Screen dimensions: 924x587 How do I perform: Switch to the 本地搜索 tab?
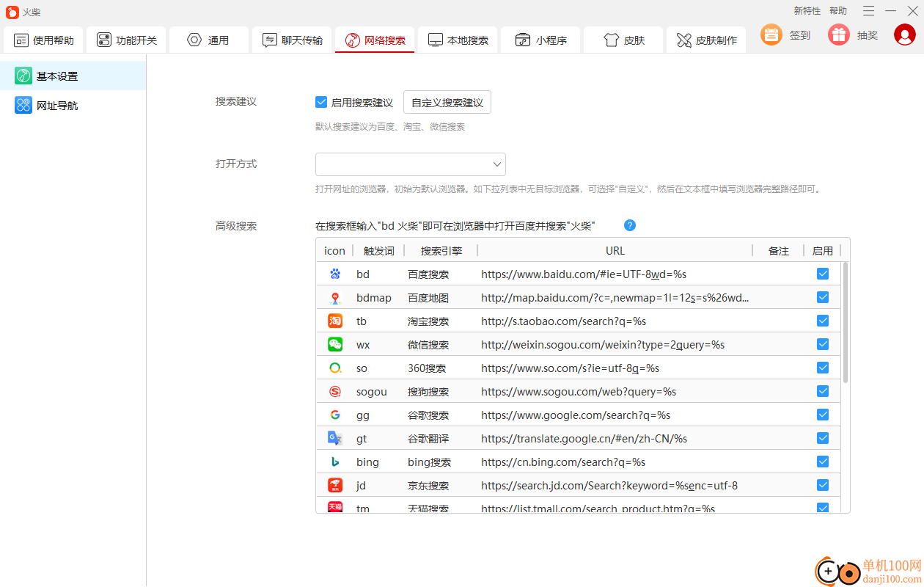[x=458, y=40]
